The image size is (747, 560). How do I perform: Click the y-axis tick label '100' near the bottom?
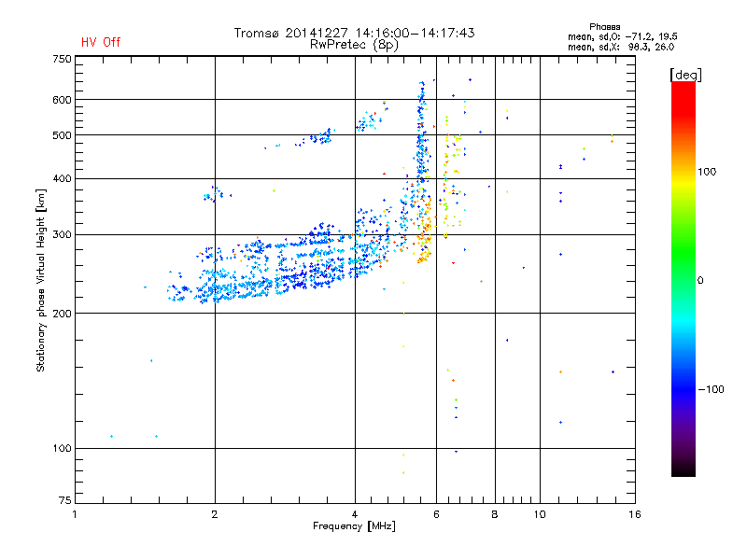coord(63,448)
